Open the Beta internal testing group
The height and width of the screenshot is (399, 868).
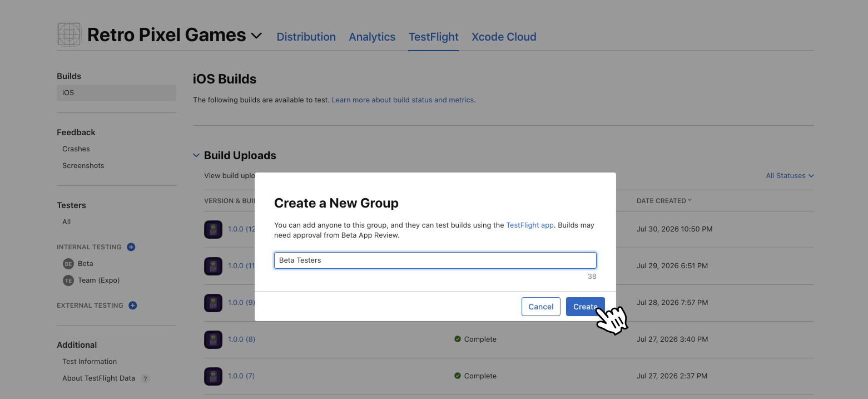click(x=86, y=264)
